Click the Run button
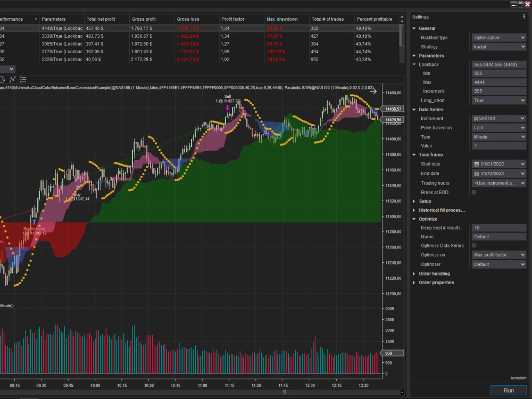 coord(509,390)
